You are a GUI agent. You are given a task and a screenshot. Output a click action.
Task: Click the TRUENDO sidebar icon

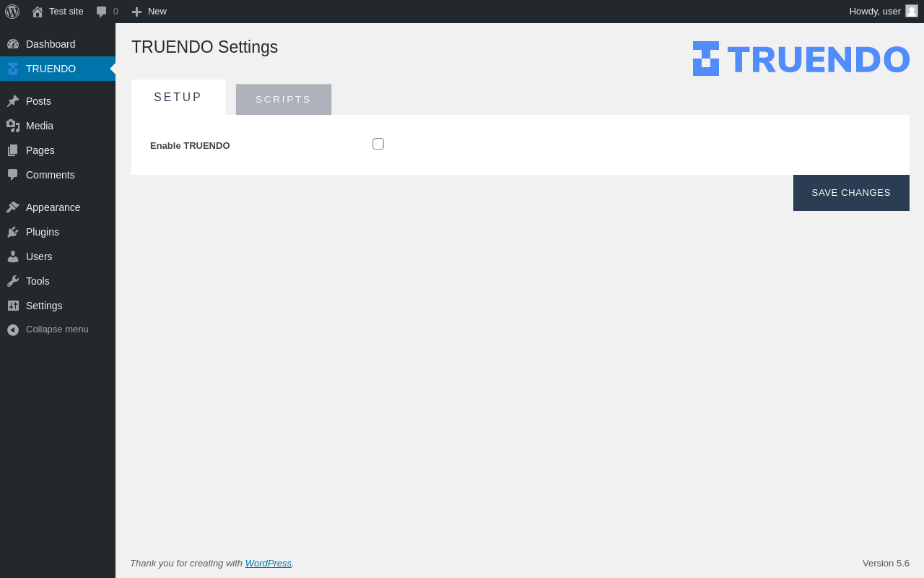pos(13,69)
